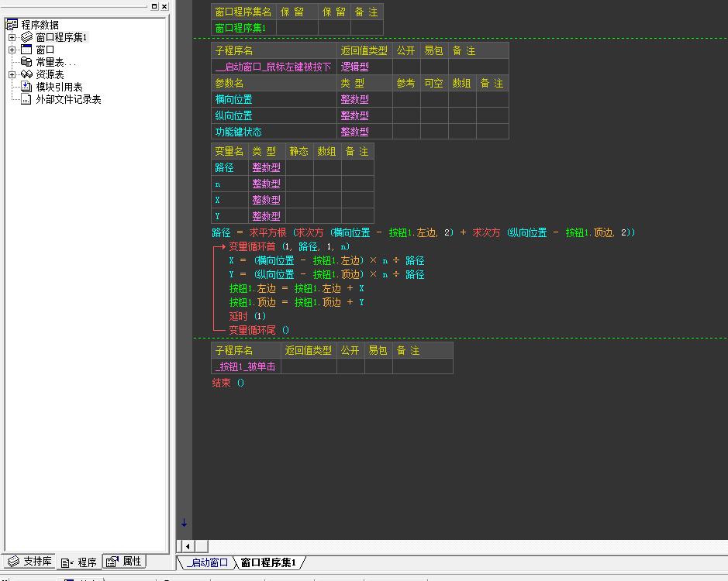Select 窗口 item in the tree

pos(45,50)
